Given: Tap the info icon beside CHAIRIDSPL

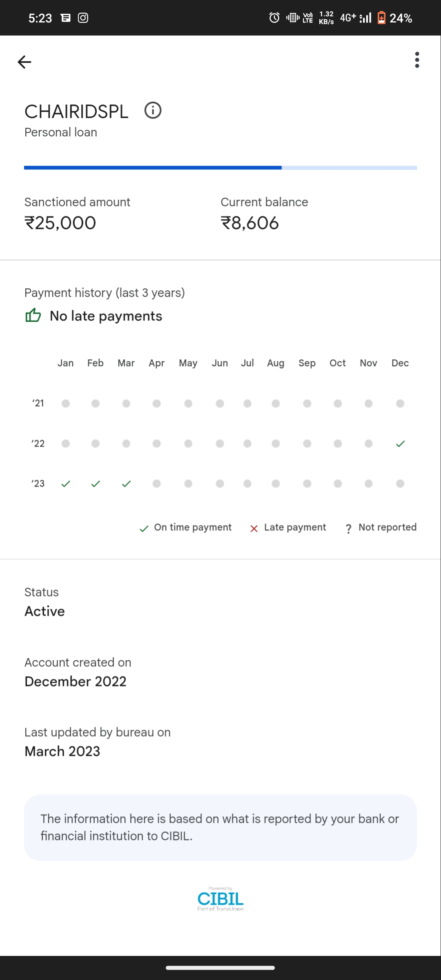Looking at the screenshot, I should [x=153, y=111].
